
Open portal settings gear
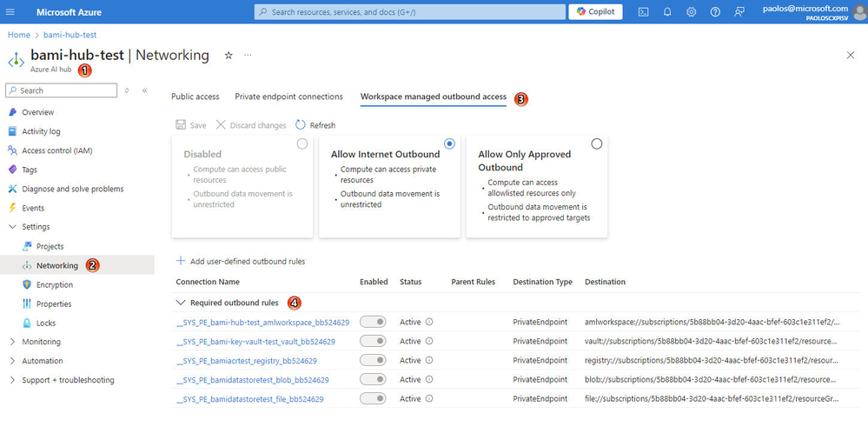pyautogui.click(x=692, y=11)
